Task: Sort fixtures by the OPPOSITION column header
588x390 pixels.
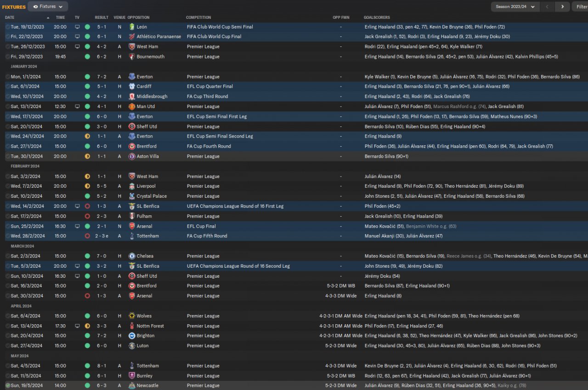Action: 138,17
